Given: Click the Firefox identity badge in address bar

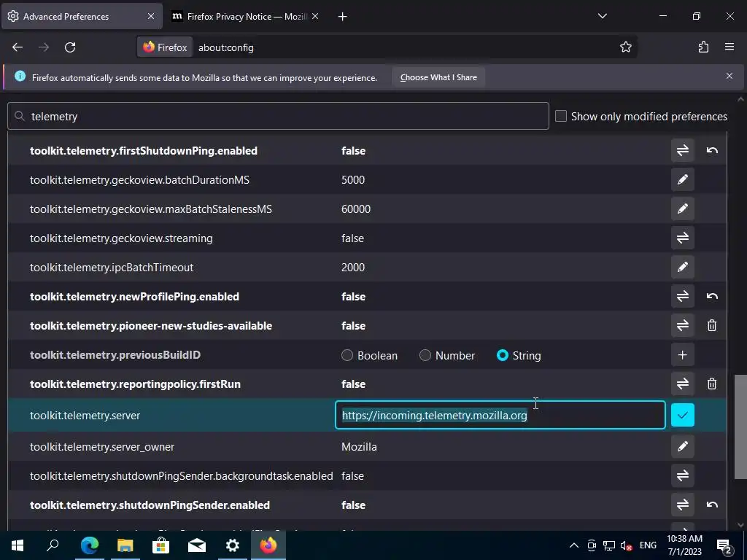Looking at the screenshot, I should (x=166, y=47).
